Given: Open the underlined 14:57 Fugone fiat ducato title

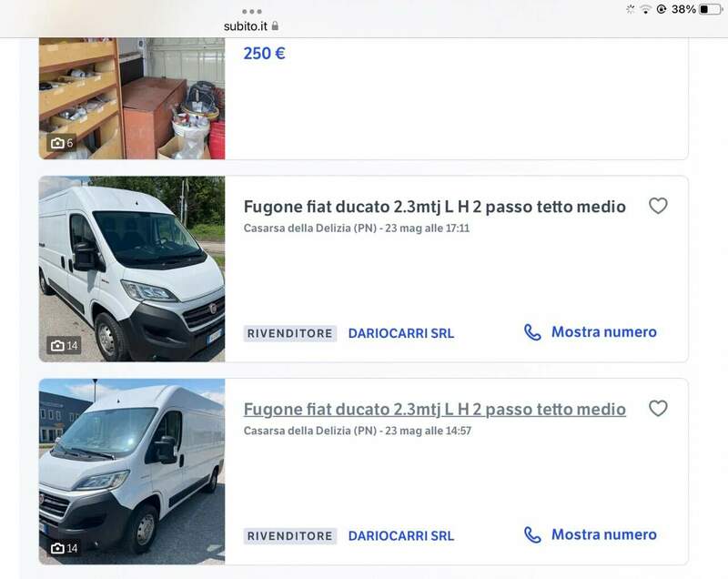Looking at the screenshot, I should [x=435, y=409].
